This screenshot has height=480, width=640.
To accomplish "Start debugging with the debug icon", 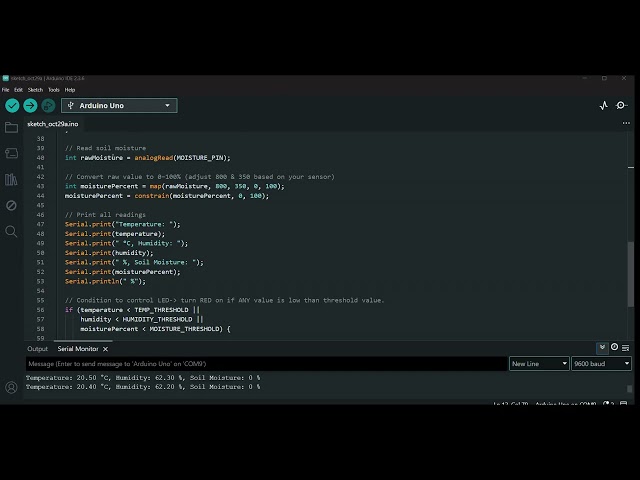I will pyautogui.click(x=48, y=106).
